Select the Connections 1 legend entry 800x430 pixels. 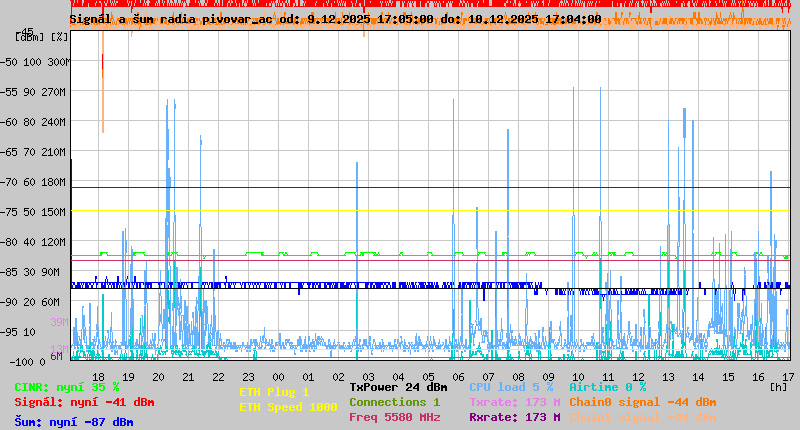[x=394, y=401]
